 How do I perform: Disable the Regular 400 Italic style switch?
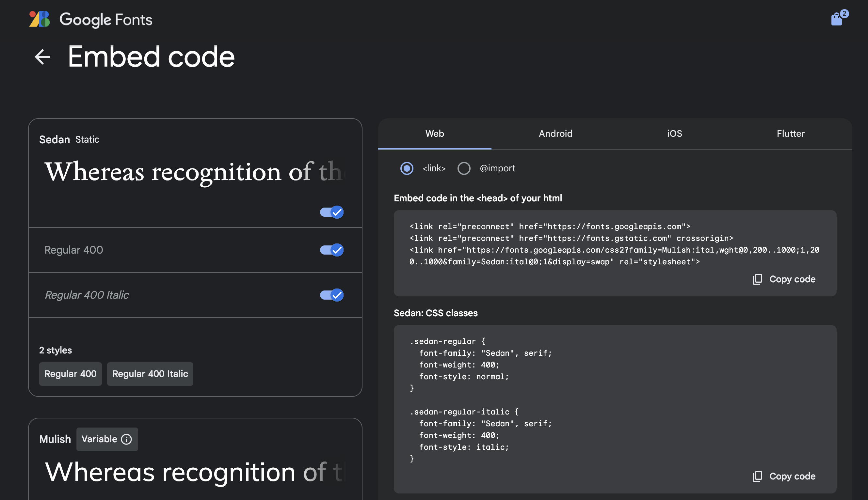point(331,295)
